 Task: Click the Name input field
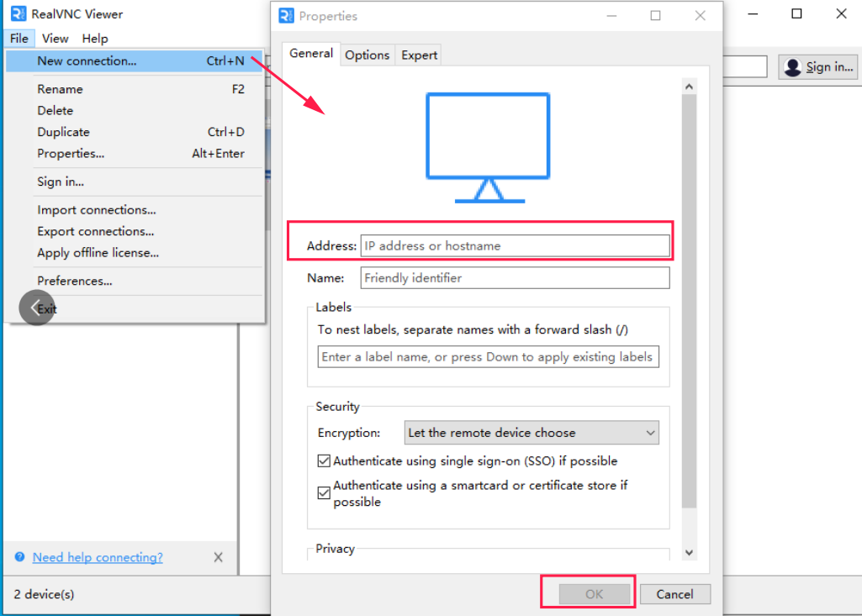pos(516,277)
